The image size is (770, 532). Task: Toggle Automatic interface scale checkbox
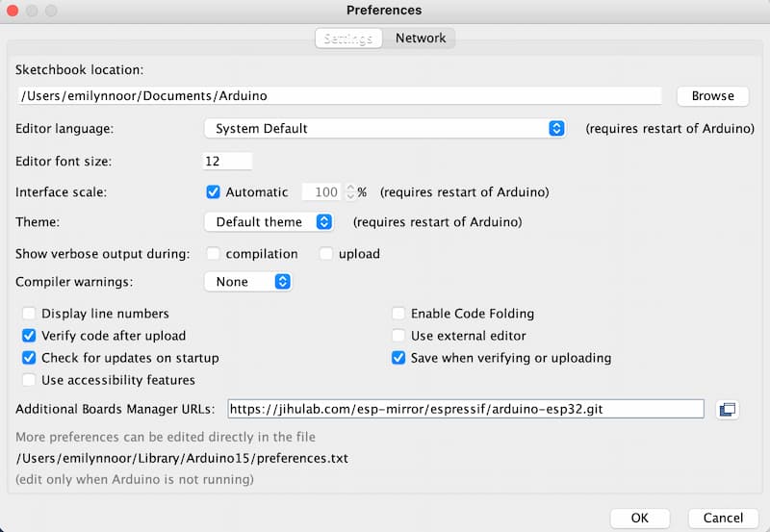tap(213, 191)
